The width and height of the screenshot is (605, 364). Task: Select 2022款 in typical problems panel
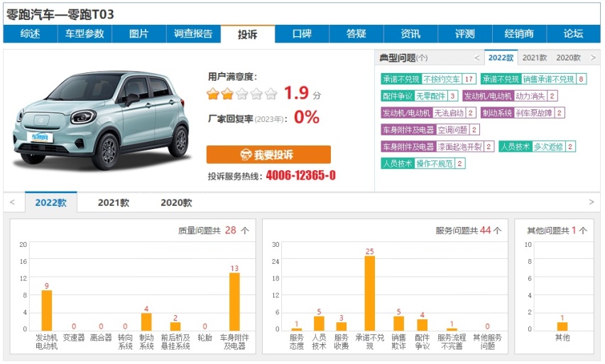click(x=501, y=58)
